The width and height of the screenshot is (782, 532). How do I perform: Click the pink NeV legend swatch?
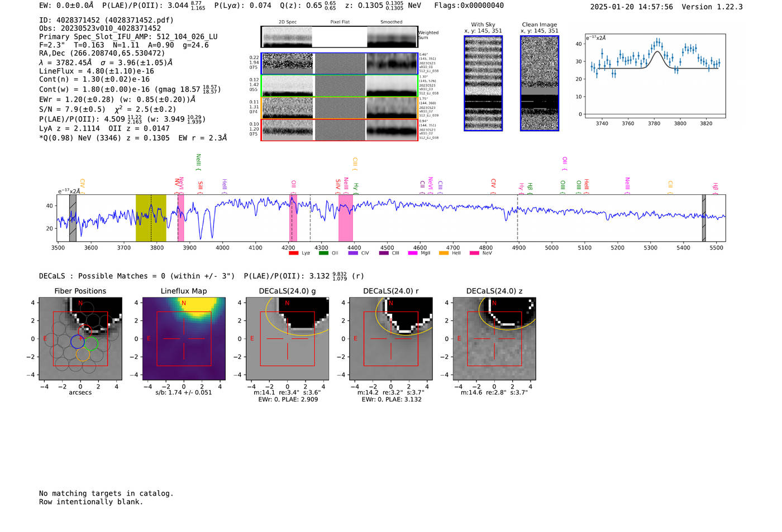coord(475,253)
